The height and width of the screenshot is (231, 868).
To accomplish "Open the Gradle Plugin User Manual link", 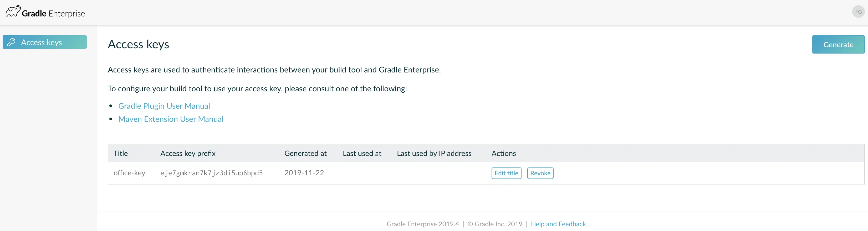I will point(164,106).
